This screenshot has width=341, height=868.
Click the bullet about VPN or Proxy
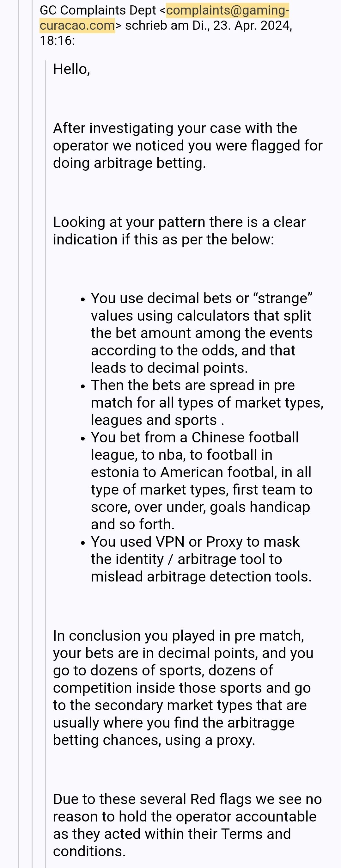coord(201,559)
